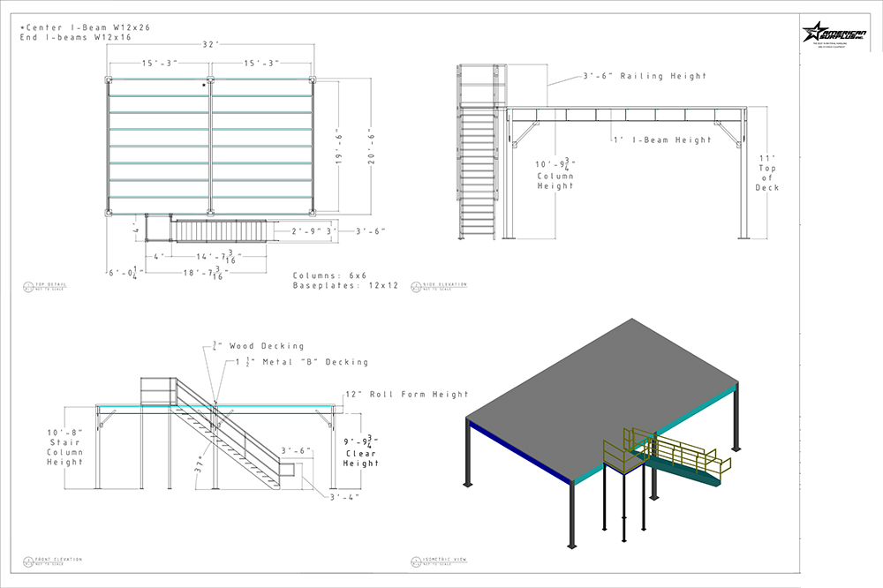Select the "End I-beams W12x16" note
This screenshot has height=588, width=883.
tap(75, 37)
